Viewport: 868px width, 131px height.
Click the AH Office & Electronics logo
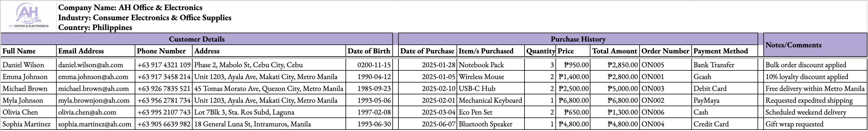[28, 16]
